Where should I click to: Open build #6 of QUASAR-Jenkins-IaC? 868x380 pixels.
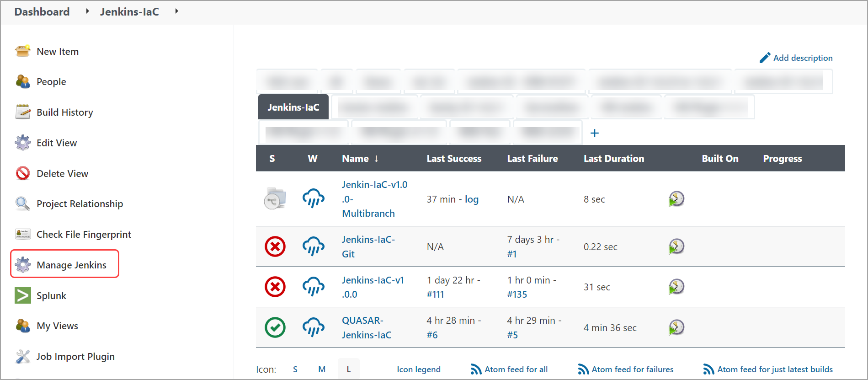click(x=432, y=335)
